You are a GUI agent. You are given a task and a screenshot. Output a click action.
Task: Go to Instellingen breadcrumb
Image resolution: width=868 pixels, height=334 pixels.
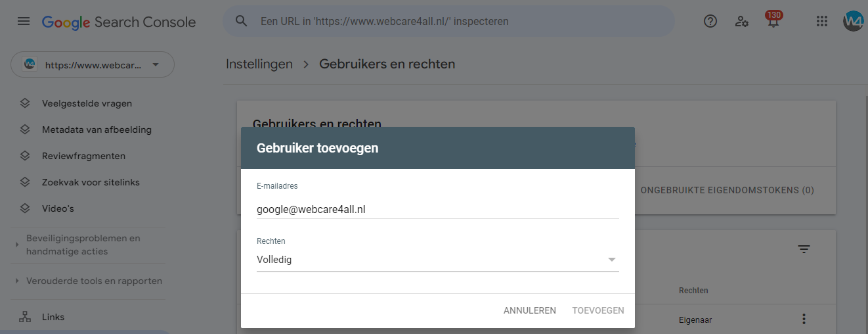259,64
